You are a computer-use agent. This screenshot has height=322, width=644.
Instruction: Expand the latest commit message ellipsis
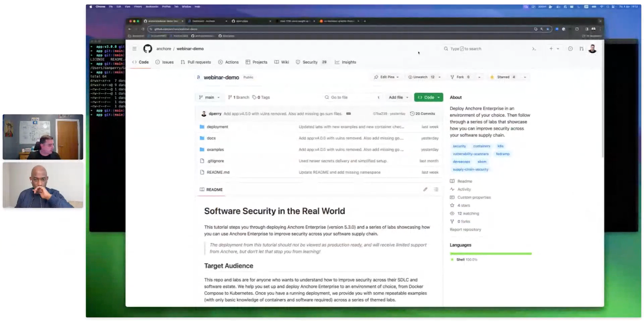click(x=349, y=114)
